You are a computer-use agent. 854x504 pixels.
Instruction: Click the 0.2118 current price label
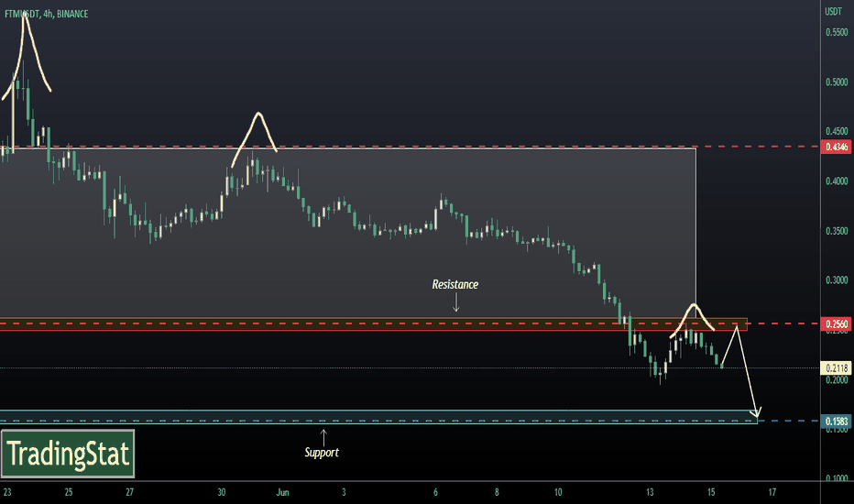[x=836, y=367]
